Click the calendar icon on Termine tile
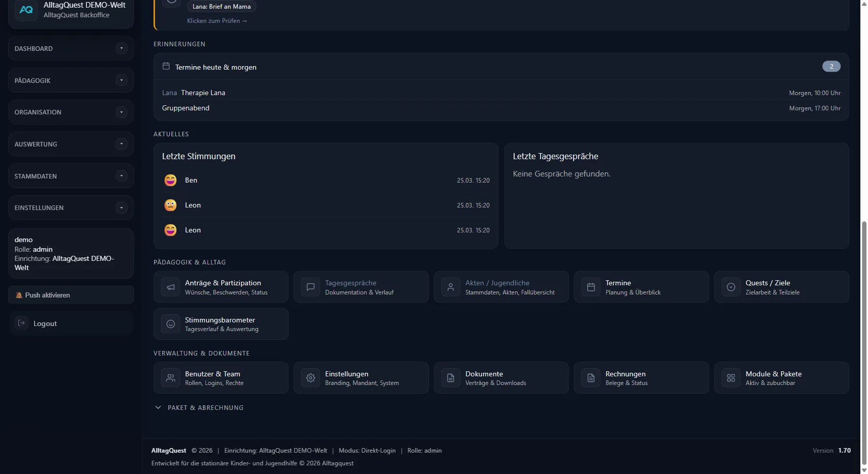This screenshot has height=474, width=868. click(591, 287)
